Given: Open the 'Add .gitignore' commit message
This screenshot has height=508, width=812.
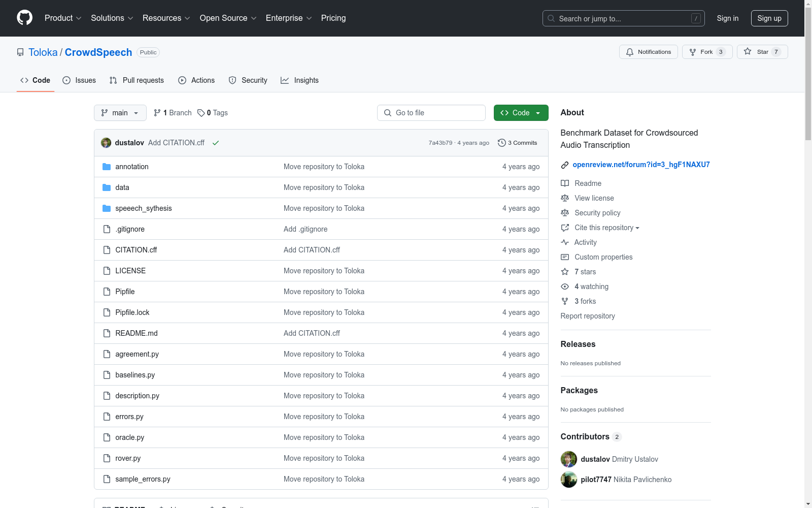Looking at the screenshot, I should coord(306,229).
